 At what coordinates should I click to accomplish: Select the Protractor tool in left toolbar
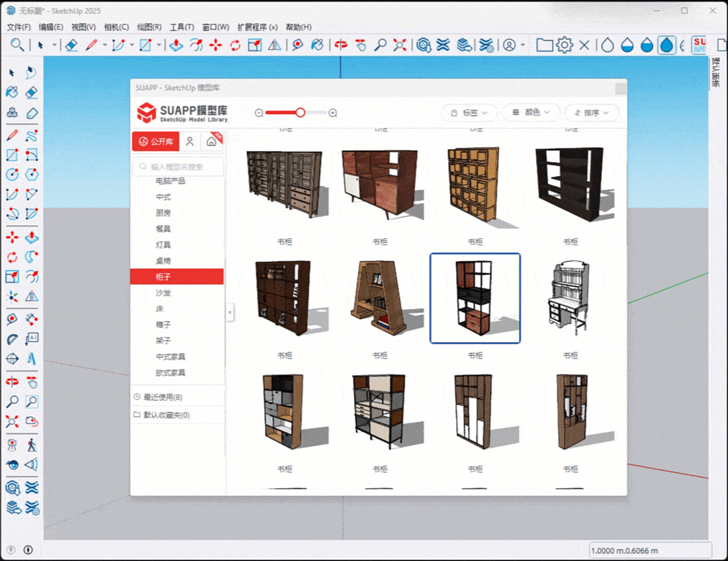tap(12, 340)
